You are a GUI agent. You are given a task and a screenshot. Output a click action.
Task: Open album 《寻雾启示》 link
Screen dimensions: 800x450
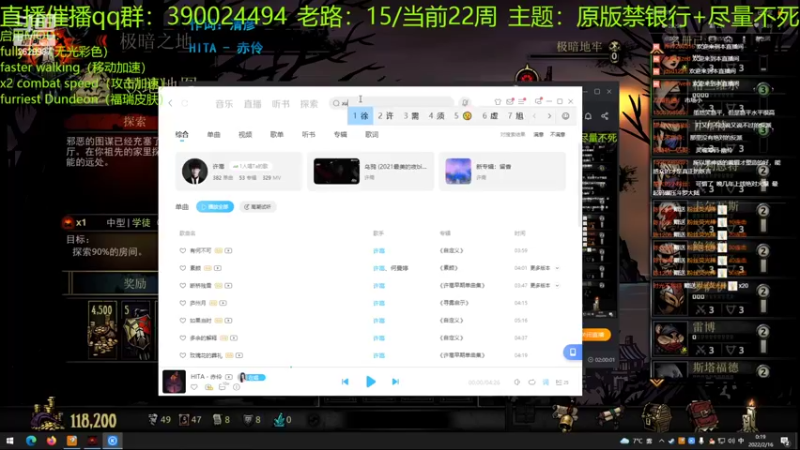click(x=454, y=303)
